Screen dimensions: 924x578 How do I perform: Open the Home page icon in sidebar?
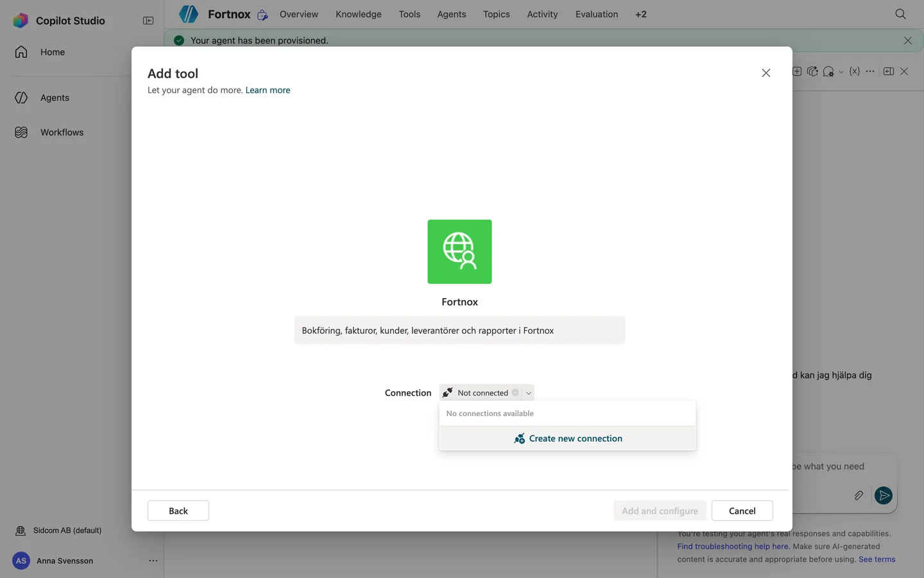coord(21,52)
